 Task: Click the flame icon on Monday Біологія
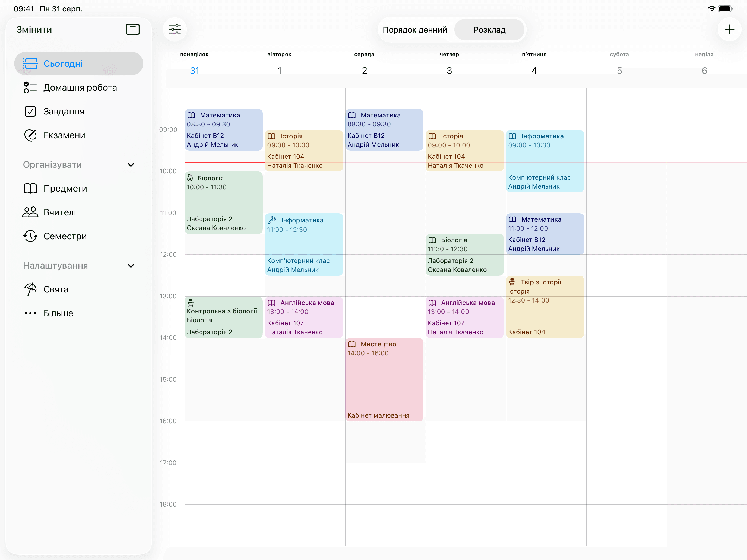(190, 178)
